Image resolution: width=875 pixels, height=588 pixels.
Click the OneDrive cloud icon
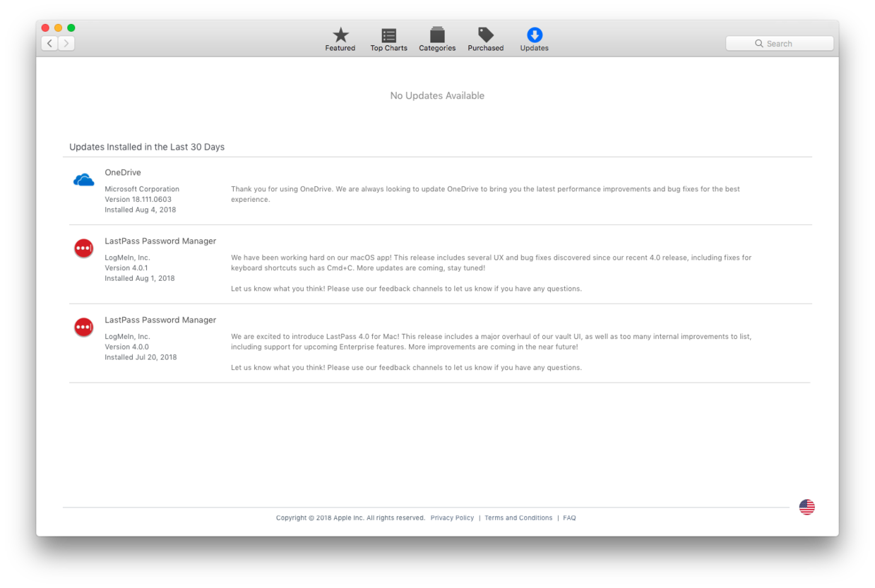[x=84, y=181]
